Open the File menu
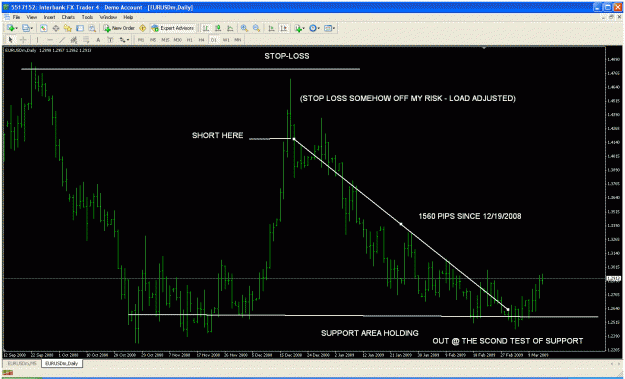The height and width of the screenshot is (379, 625). click(16, 18)
